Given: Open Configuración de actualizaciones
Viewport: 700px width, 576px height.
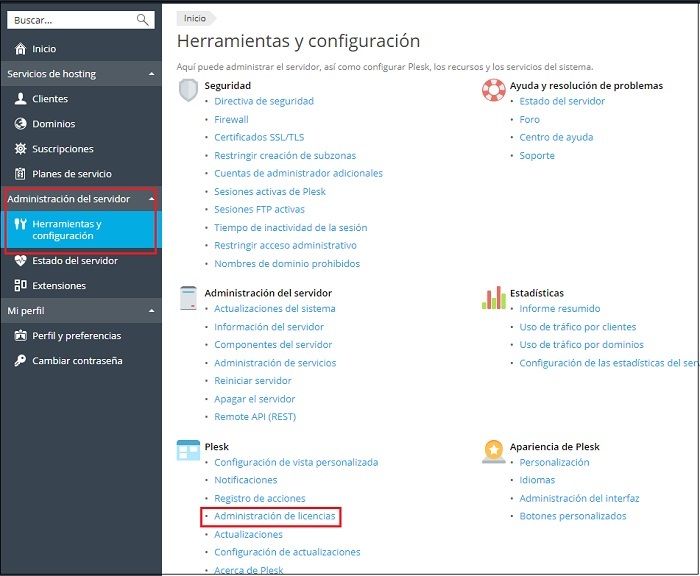Looking at the screenshot, I should point(287,552).
